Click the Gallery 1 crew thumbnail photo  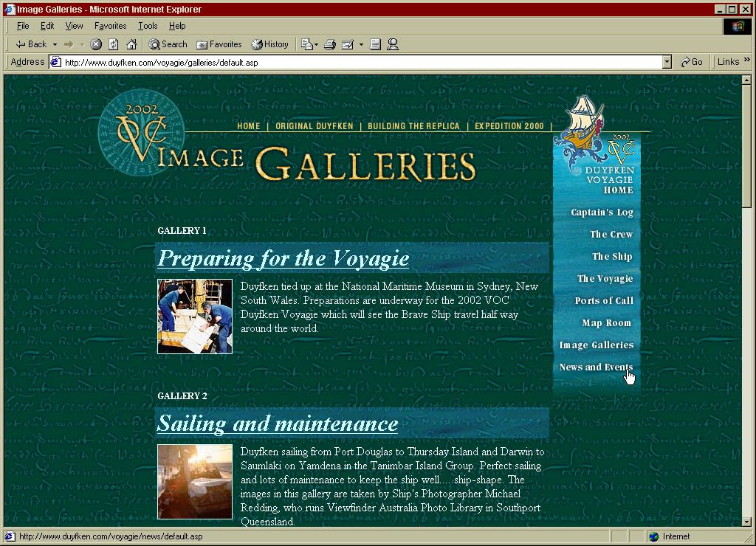[195, 317]
